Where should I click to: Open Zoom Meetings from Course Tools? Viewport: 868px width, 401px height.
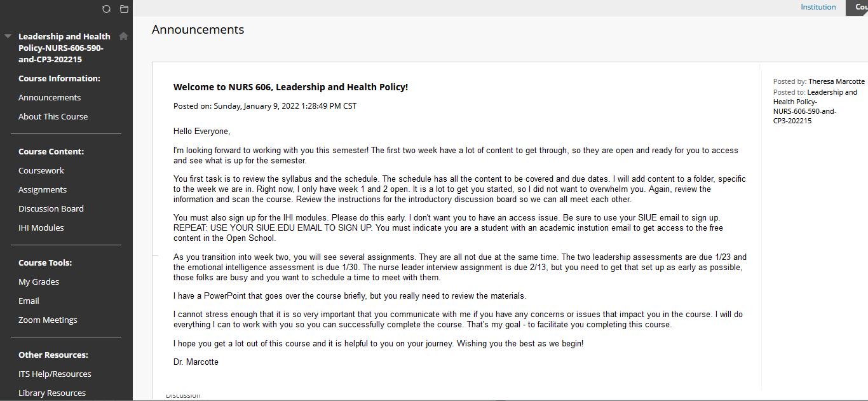click(x=48, y=320)
